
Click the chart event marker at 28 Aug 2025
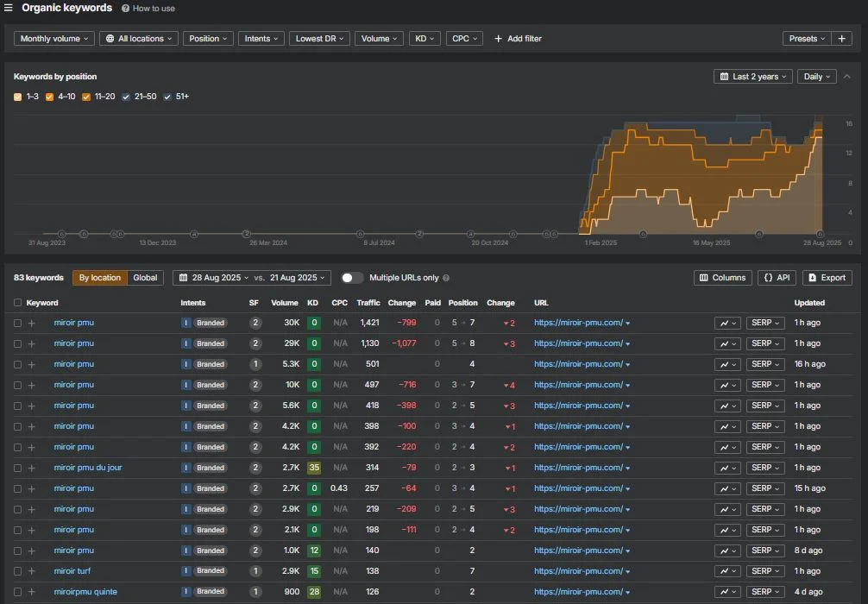[820, 234]
